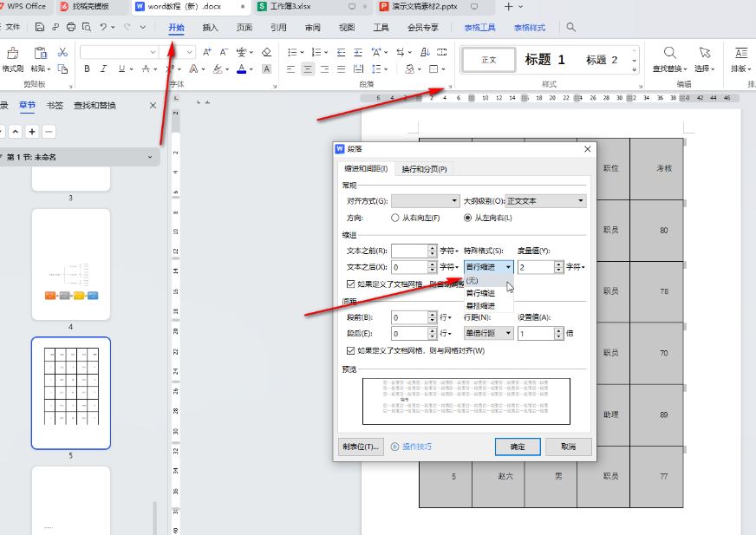Open the line spacing (行距) dropdown
This screenshot has height=535, width=756.
(x=488, y=333)
